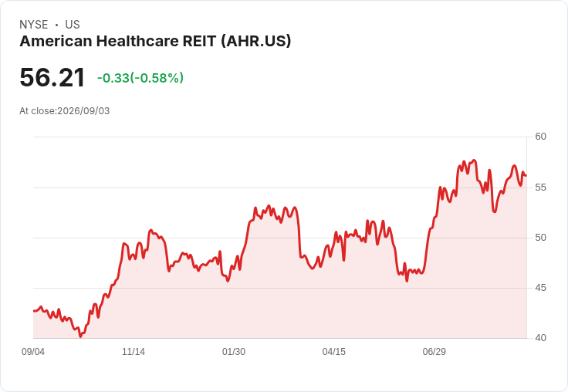This screenshot has width=568, height=392.
Task: Click the 04/15 date axis label
Action: [334, 352]
